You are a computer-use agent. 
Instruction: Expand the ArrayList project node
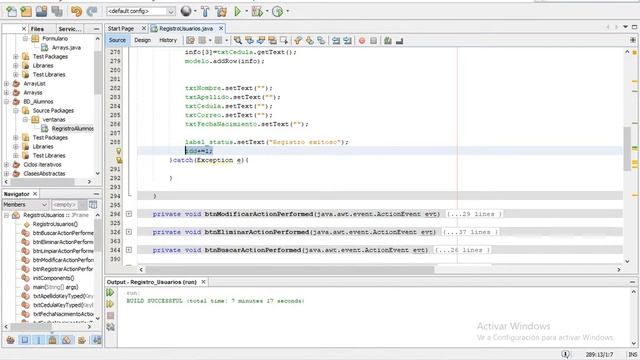point(7,84)
